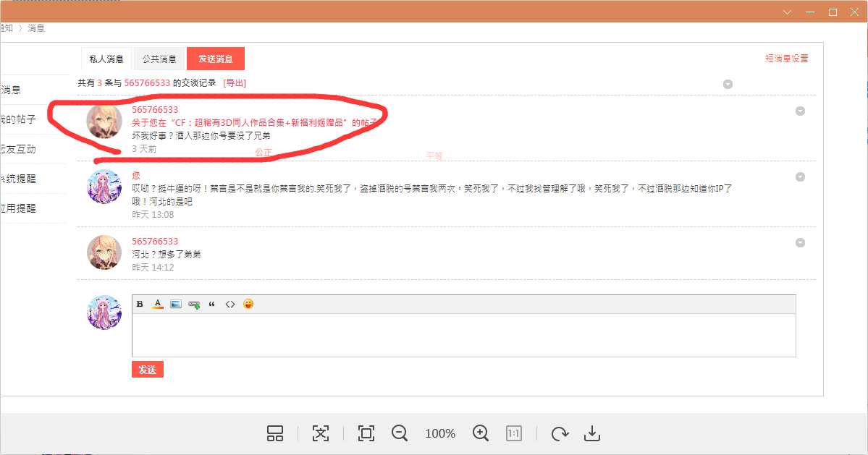Open the thumbnail grid view in the viewer toolbar
This screenshot has height=455, width=868.
(x=275, y=433)
